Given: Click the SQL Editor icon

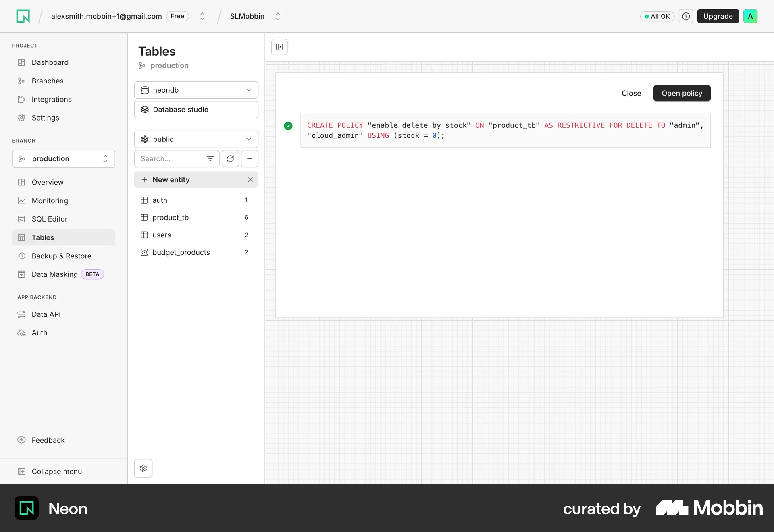Looking at the screenshot, I should [21, 219].
